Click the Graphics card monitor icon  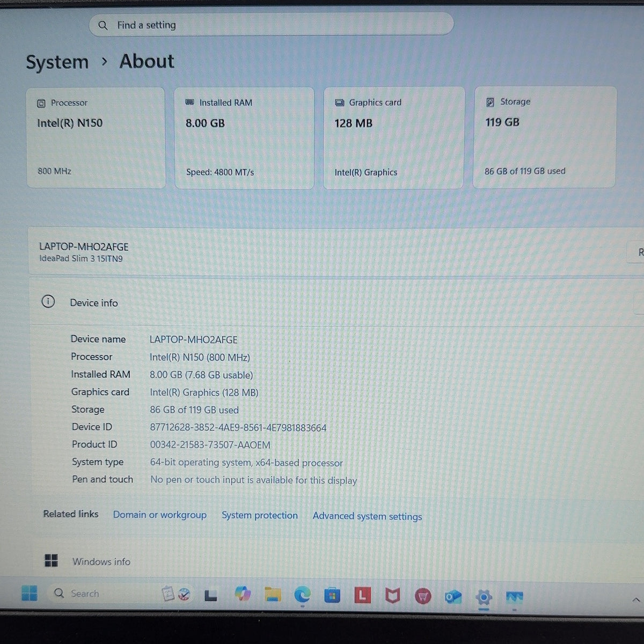pos(339,103)
